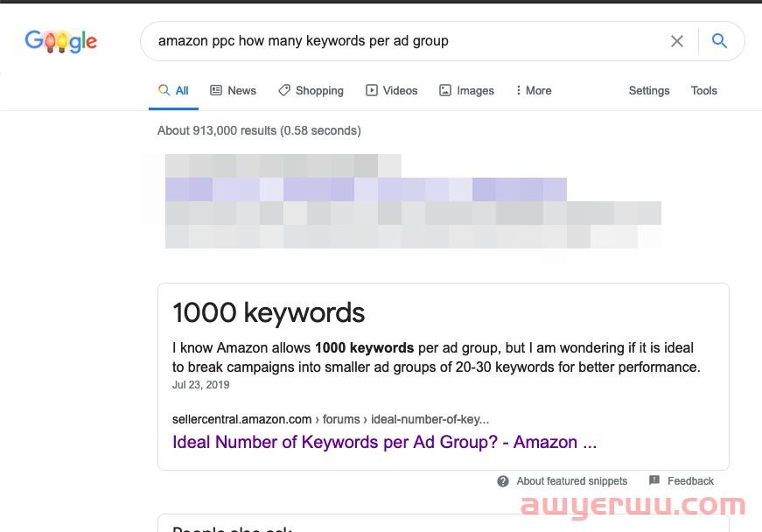Clear search query with X icon
The image size is (762, 532).
(676, 41)
